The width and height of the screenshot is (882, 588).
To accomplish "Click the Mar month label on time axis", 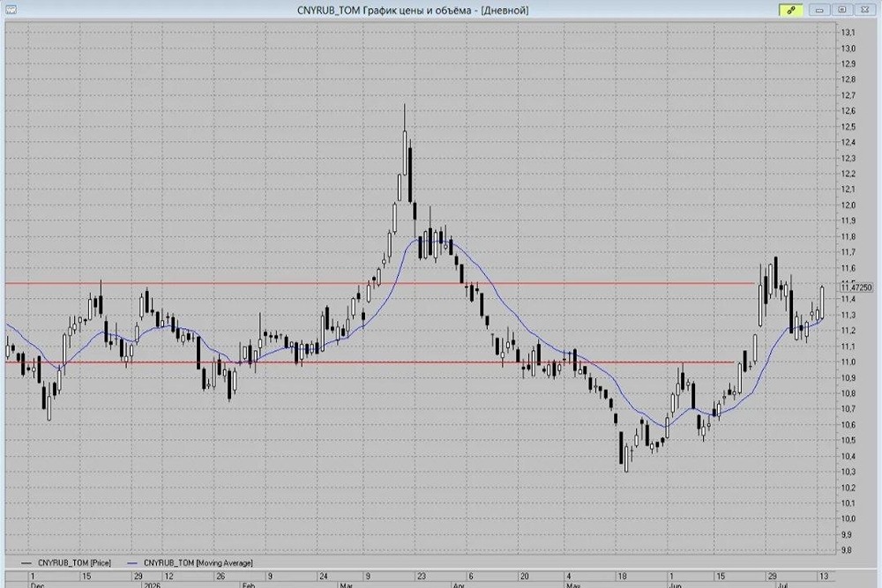I will tap(346, 585).
